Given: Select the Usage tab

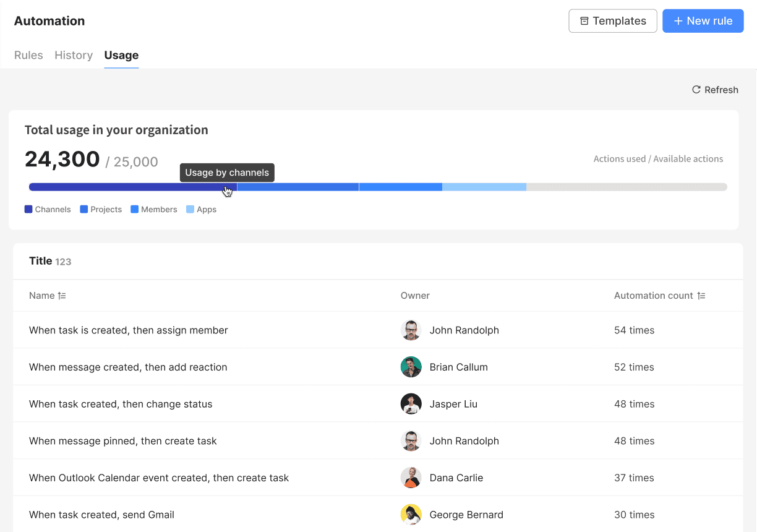Looking at the screenshot, I should 121,55.
